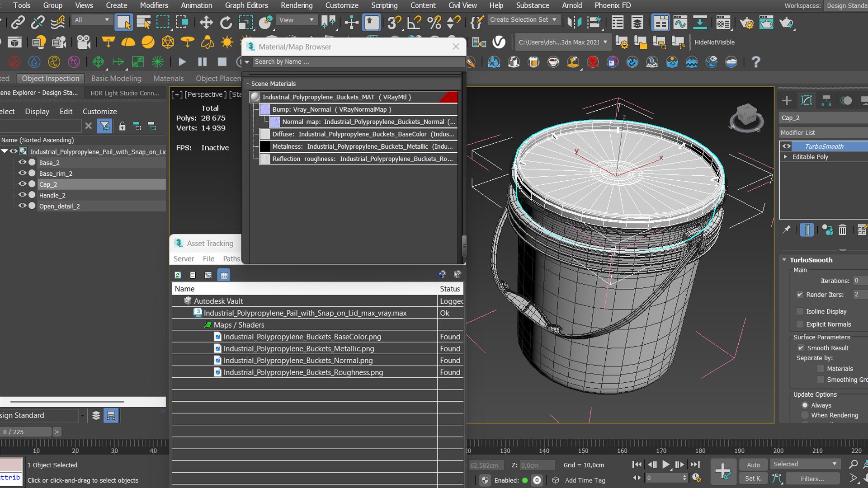Click the Auto key button
Image resolution: width=868 pixels, height=488 pixels.
(x=753, y=465)
